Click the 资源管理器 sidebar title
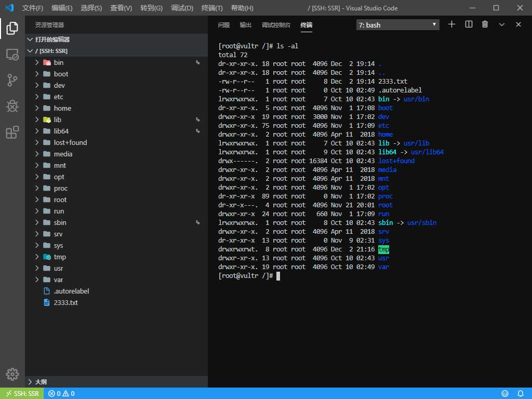Viewport: 532px width, 399px height. pyautogui.click(x=49, y=25)
